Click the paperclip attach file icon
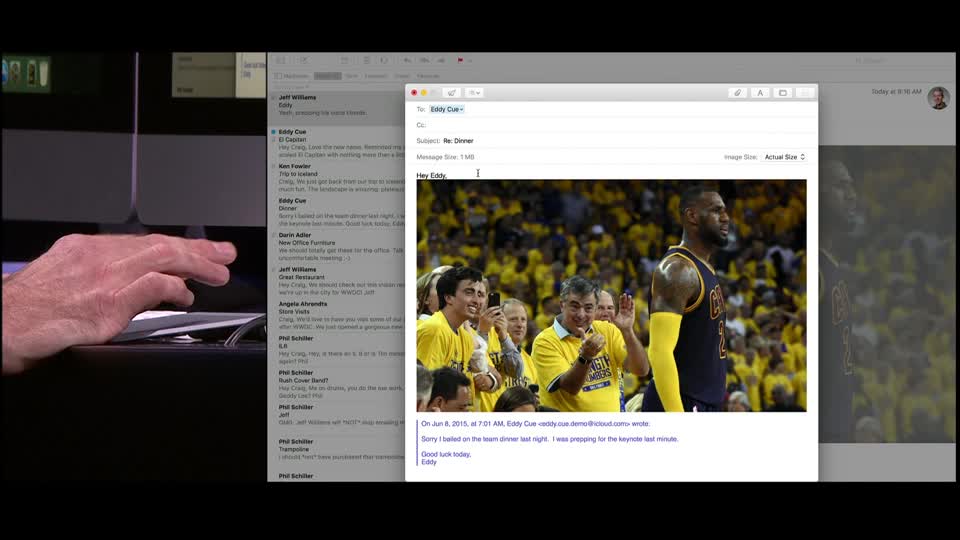Screen dimensions: 960x540 point(737,93)
